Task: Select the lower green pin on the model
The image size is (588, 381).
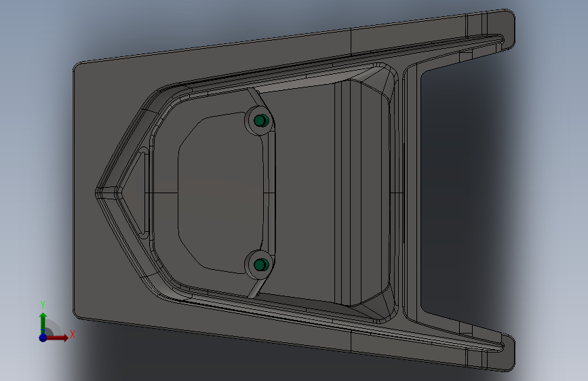Action: [261, 265]
